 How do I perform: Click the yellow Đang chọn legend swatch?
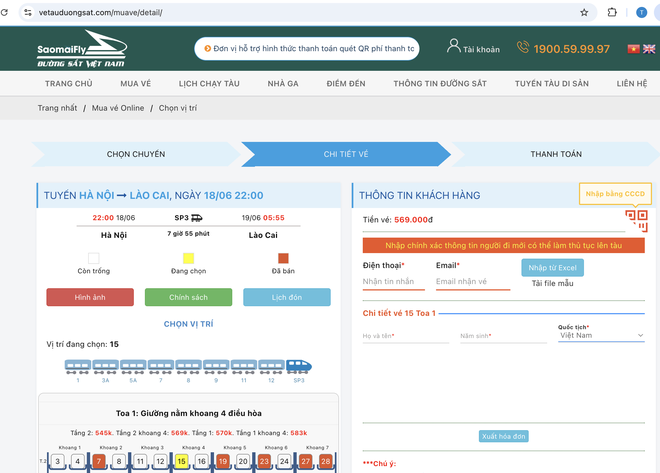pyautogui.click(x=188, y=258)
